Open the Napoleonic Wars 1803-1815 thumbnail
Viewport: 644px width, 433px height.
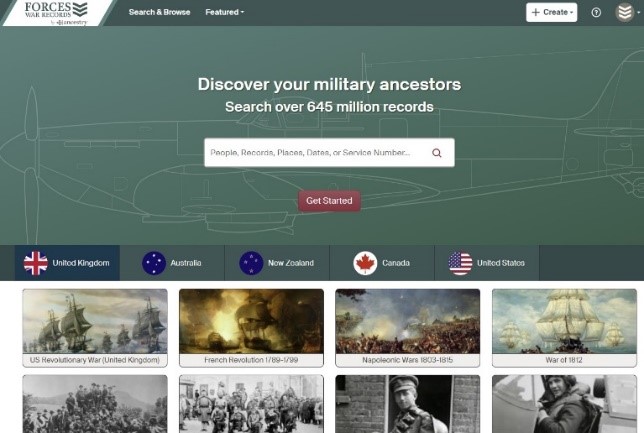407,328
